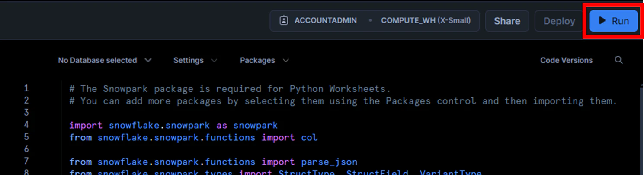This screenshot has height=175, width=644.
Task: Open the Packages menu
Action: 264,60
